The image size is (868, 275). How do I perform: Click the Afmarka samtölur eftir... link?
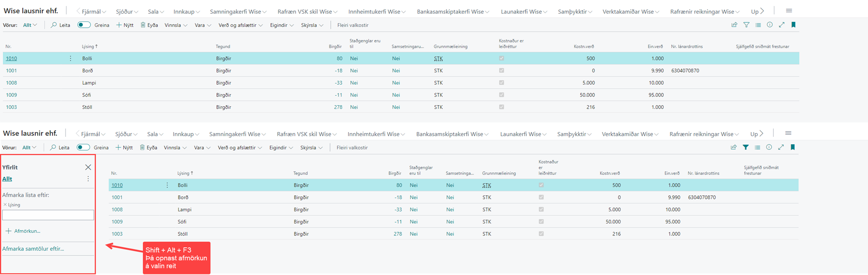[x=33, y=249]
